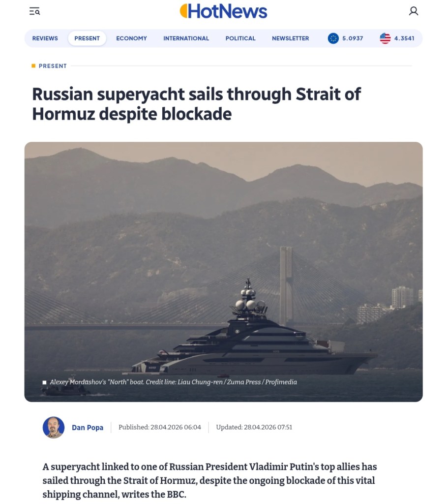
Task: Select the Present tab in navigation
Action: (87, 38)
